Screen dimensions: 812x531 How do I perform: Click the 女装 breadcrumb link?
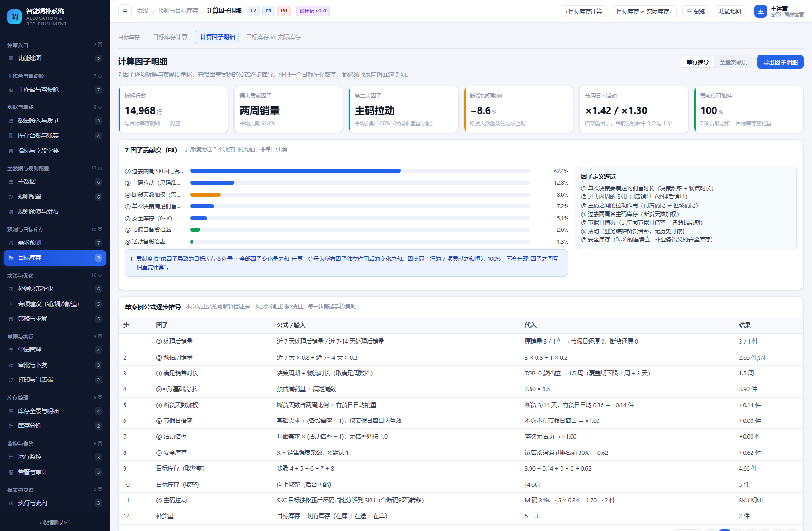click(x=143, y=11)
